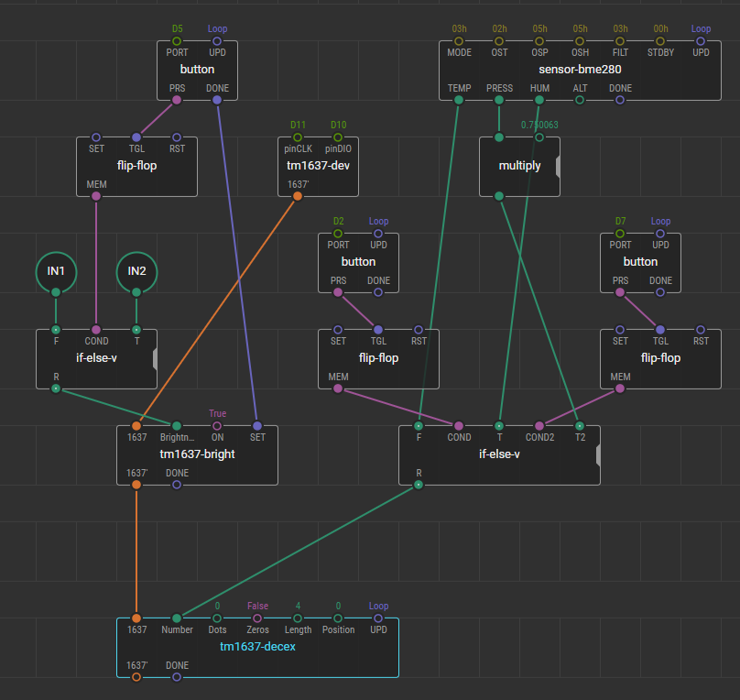This screenshot has height=700, width=740.
Task: Select the PRS output pin of the D2 button
Action: point(338,292)
